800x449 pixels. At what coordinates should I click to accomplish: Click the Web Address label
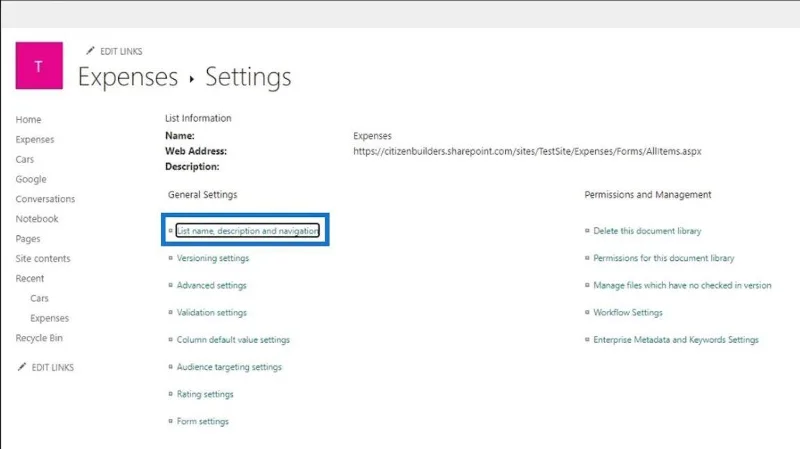click(x=196, y=151)
